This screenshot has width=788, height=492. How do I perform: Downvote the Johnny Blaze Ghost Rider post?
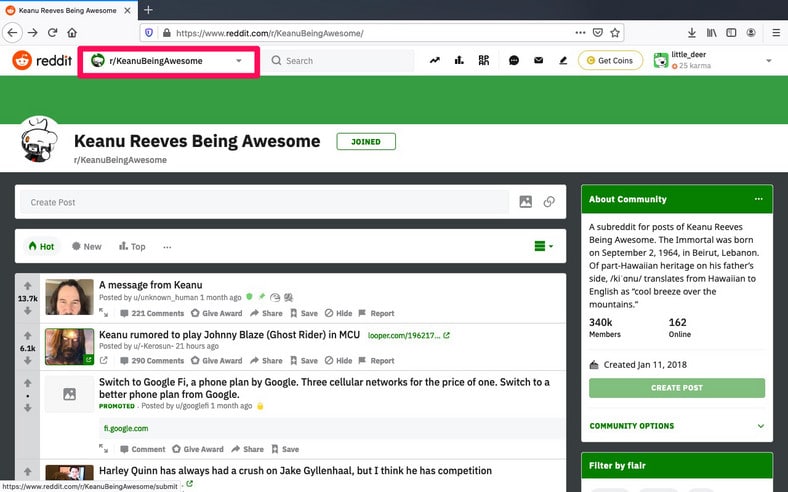(27, 360)
